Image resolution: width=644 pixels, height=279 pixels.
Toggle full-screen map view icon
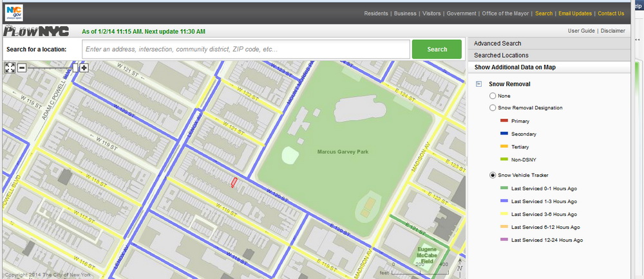point(10,67)
